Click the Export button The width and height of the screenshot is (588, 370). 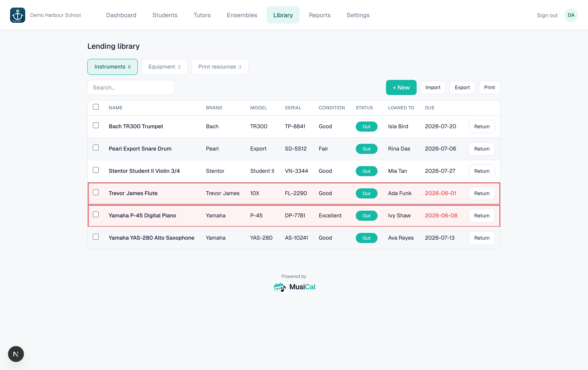click(462, 87)
